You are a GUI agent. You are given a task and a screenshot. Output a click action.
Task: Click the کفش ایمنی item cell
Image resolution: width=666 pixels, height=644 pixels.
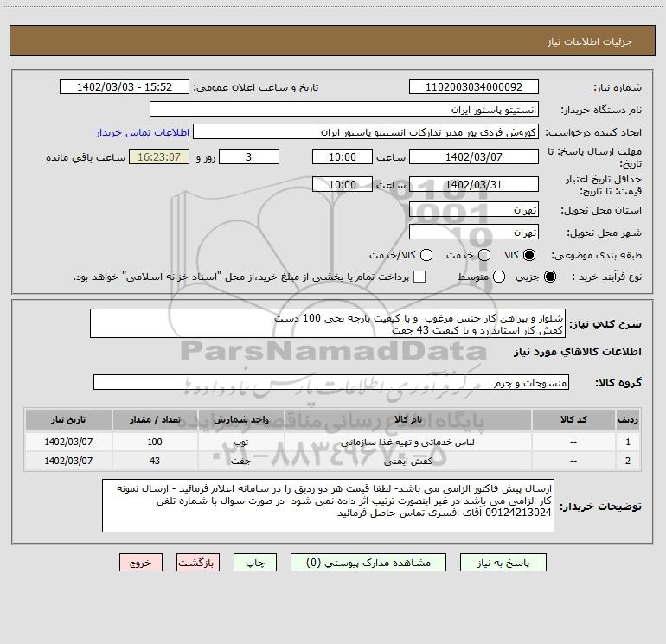[x=407, y=461]
